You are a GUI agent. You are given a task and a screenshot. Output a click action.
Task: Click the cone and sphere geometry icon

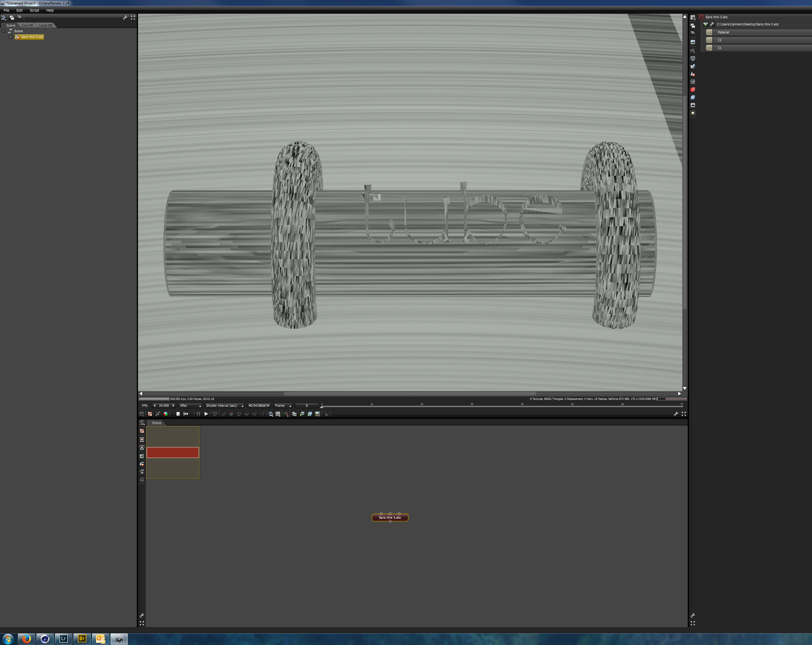693,74
